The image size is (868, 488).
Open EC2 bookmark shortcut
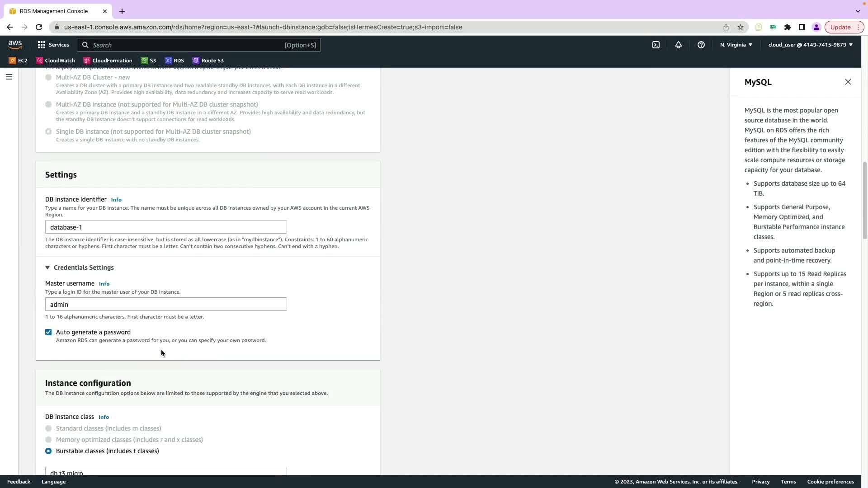pos(18,61)
